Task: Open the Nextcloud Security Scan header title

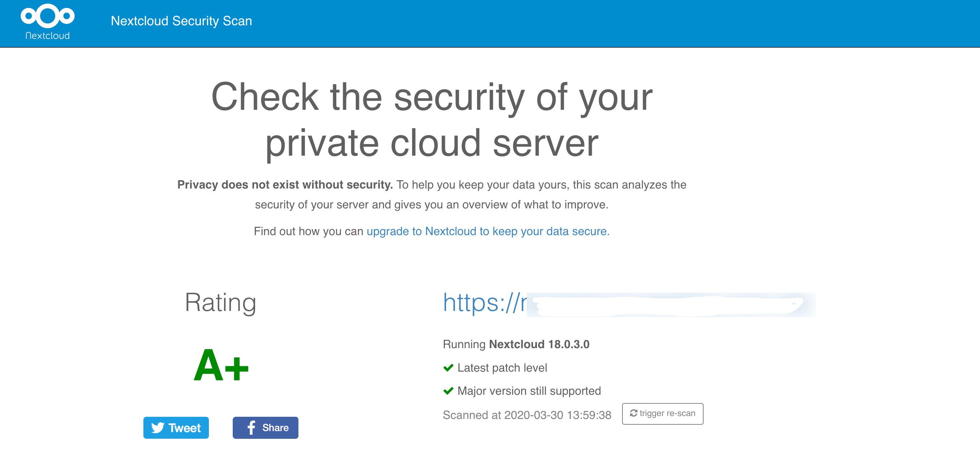Action: tap(181, 21)
